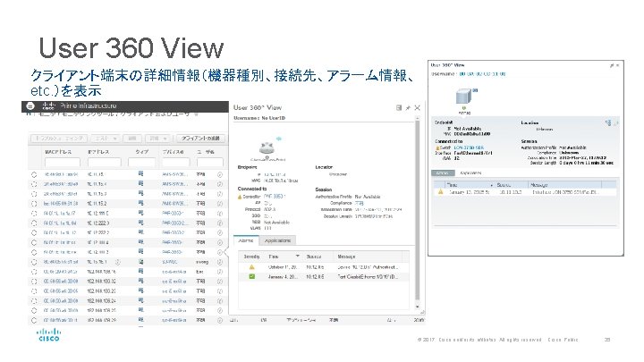The width and height of the screenshot is (644, 362).
Task: Switch to Applications tab in right User 360 View
Action: pos(470,173)
